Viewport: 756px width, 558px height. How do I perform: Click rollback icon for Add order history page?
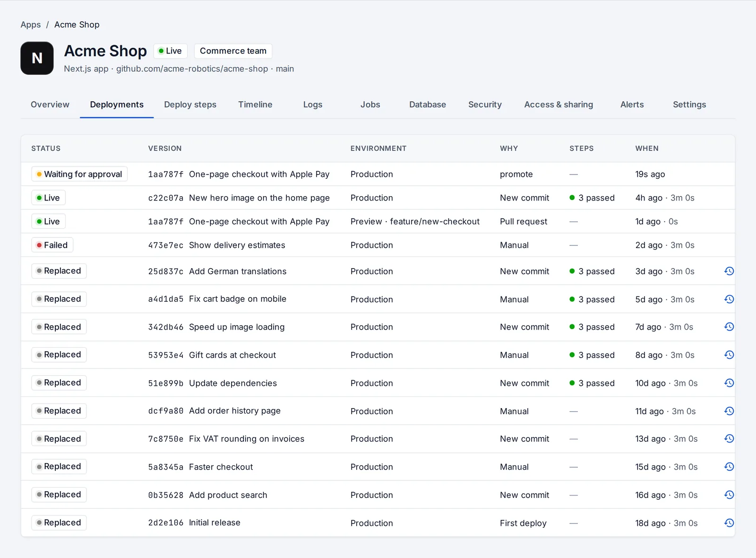[729, 411]
